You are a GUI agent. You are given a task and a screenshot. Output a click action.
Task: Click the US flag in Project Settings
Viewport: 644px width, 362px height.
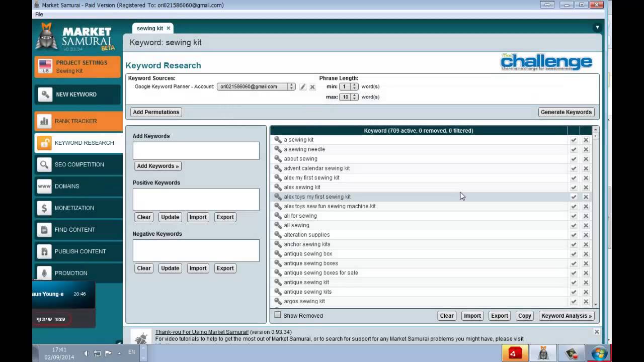45,66
